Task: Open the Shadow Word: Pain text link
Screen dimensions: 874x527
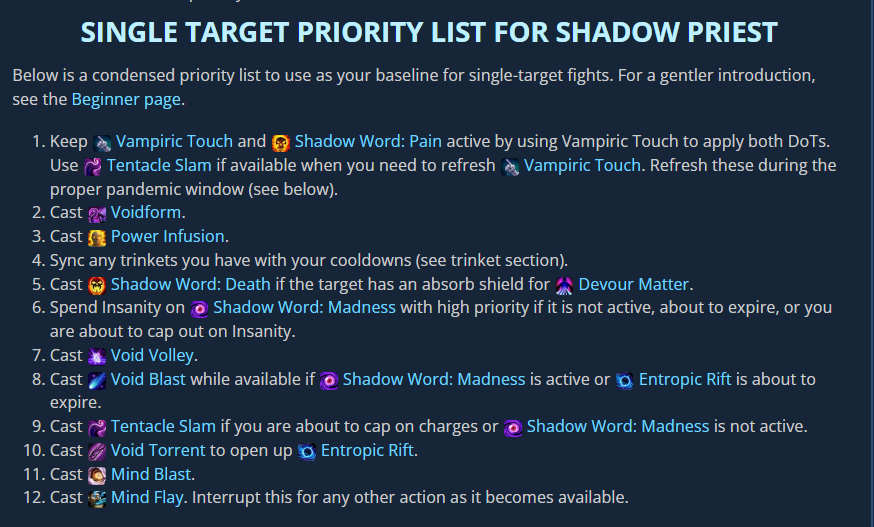Action: coord(368,141)
